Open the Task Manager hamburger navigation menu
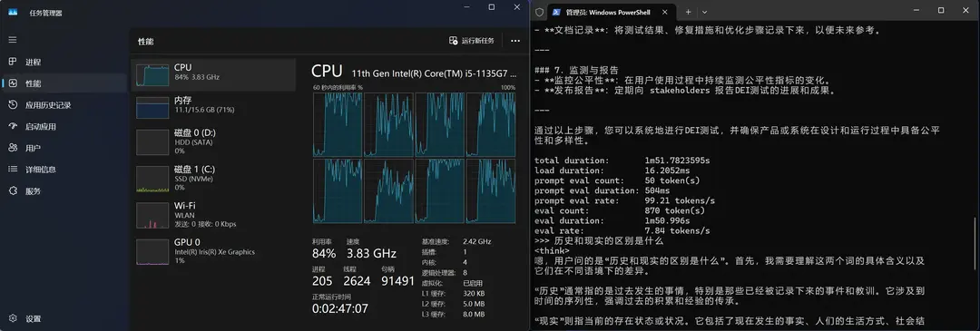 [13, 39]
